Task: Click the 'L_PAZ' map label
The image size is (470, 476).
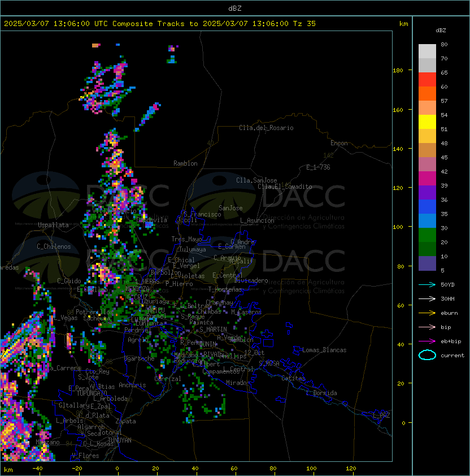Action: pyautogui.click(x=381, y=416)
